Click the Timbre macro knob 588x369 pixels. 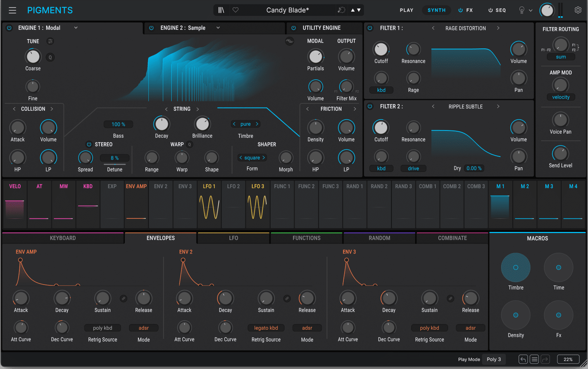click(516, 268)
